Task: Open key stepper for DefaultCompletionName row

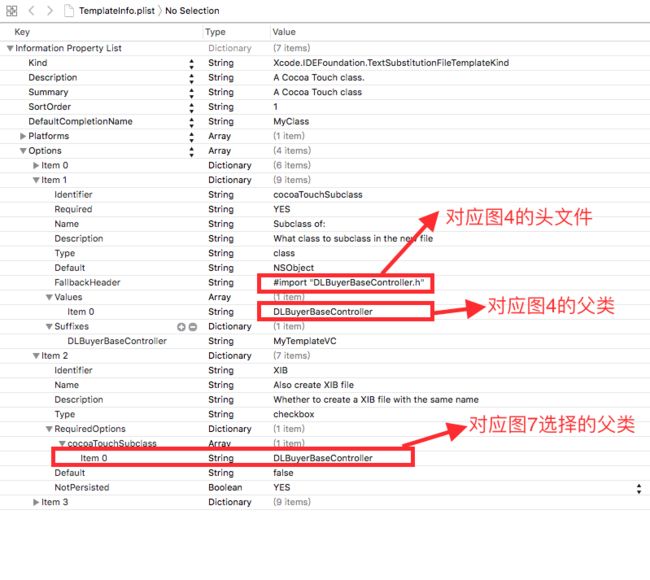Action: point(191,122)
